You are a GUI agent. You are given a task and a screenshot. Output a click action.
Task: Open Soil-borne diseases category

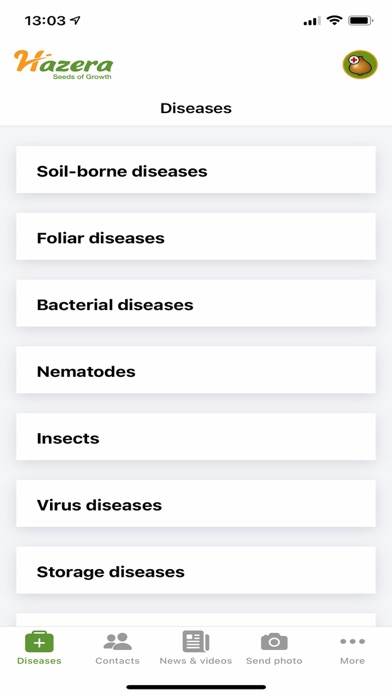(196, 170)
